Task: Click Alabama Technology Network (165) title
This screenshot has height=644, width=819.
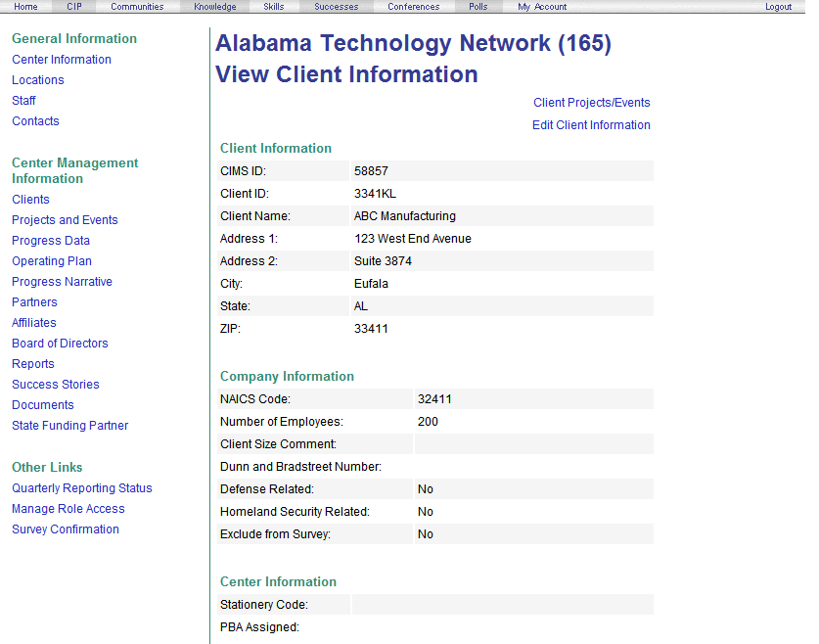Action: (413, 43)
